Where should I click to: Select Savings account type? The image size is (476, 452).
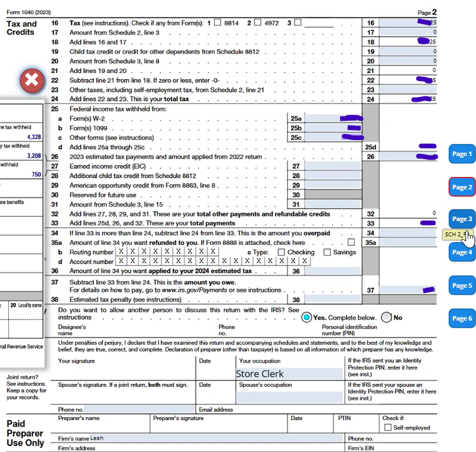[x=327, y=252]
